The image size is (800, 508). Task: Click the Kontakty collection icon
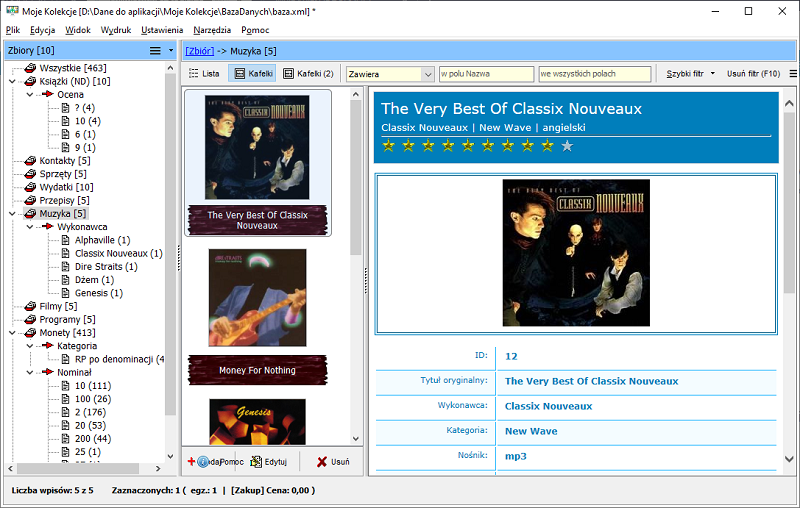point(31,161)
